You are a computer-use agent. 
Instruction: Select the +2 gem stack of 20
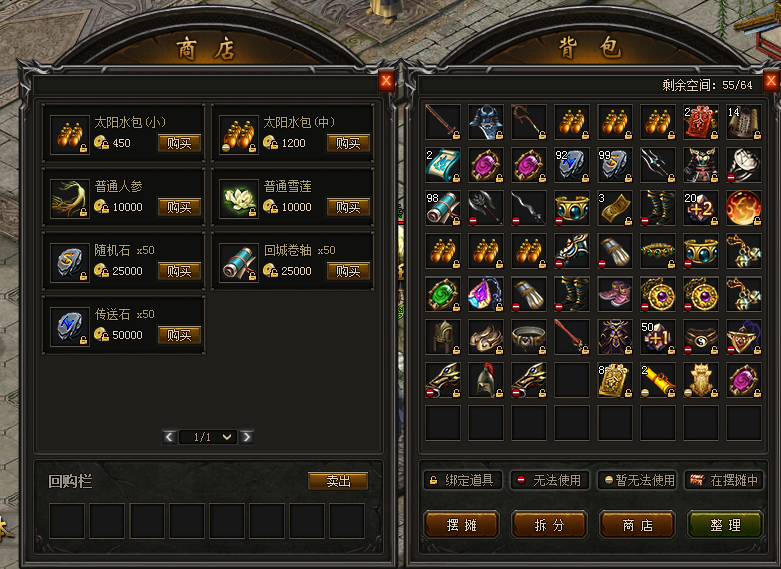coord(701,208)
